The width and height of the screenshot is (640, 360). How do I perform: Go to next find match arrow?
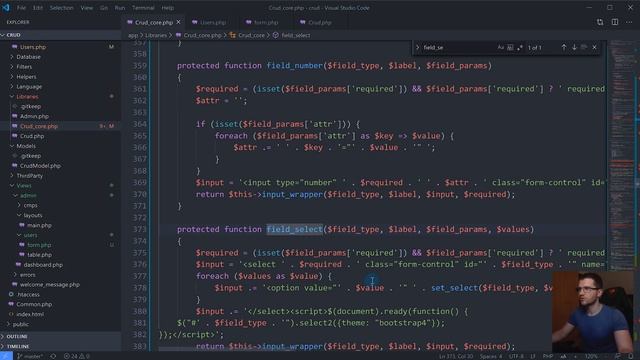[574, 47]
